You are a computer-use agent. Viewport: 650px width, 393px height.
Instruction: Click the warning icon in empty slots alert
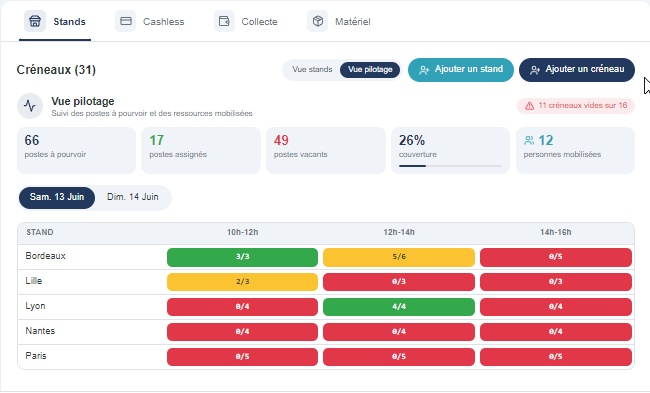(529, 106)
